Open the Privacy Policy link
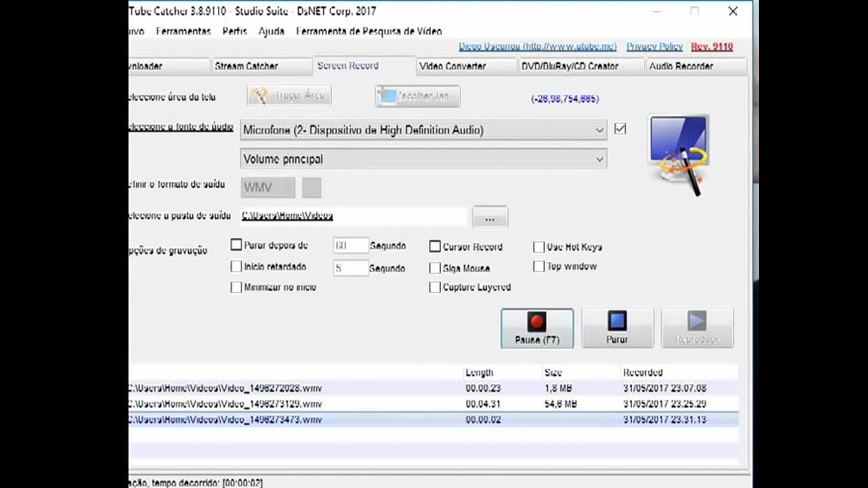 [x=654, y=47]
